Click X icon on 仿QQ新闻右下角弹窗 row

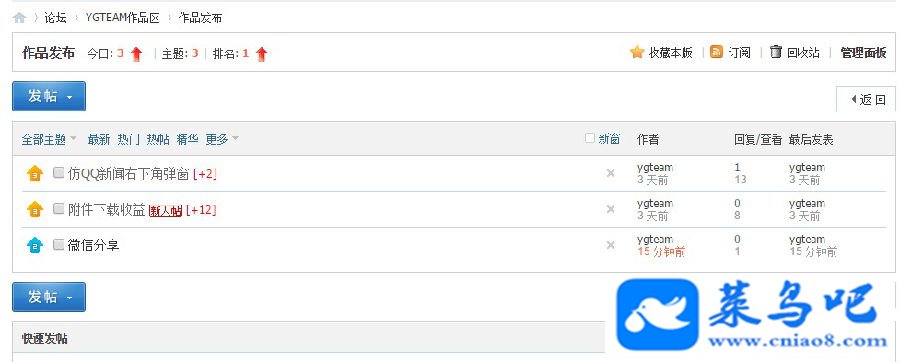tap(610, 173)
